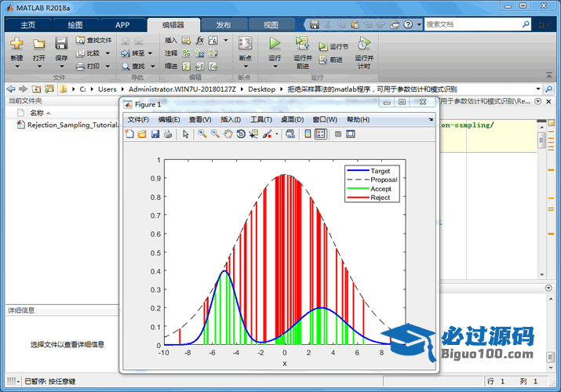Expand the 运行 dropdown arrow
The height and width of the screenshot is (392, 561).
pyautogui.click(x=275, y=67)
